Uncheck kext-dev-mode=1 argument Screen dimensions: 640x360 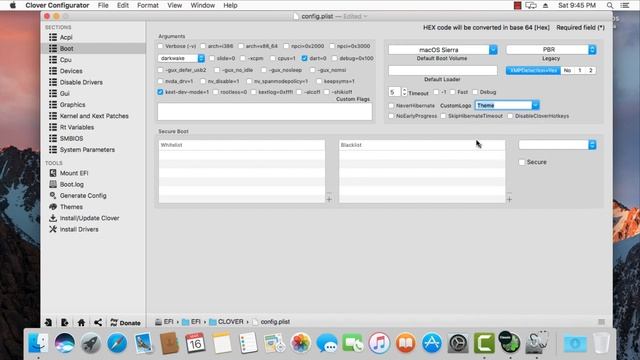click(160, 92)
